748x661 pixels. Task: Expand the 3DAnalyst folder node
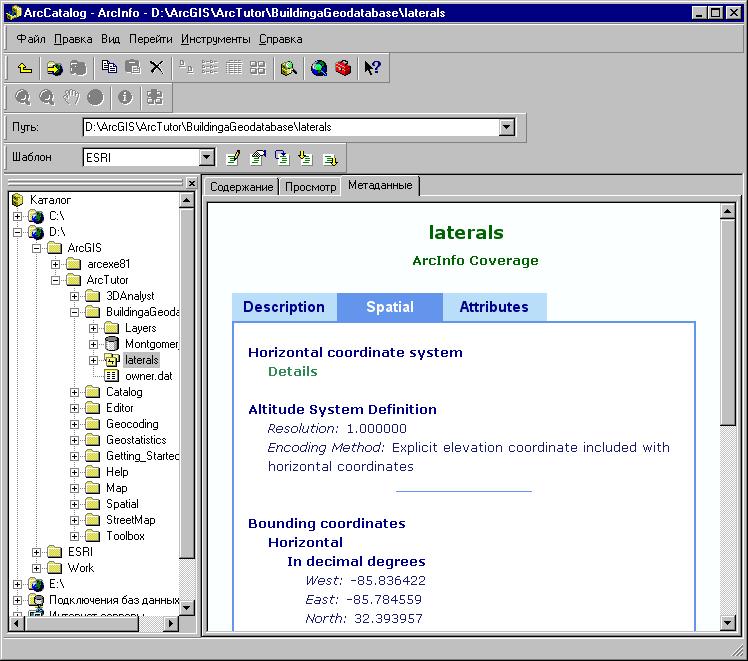tap(74, 296)
